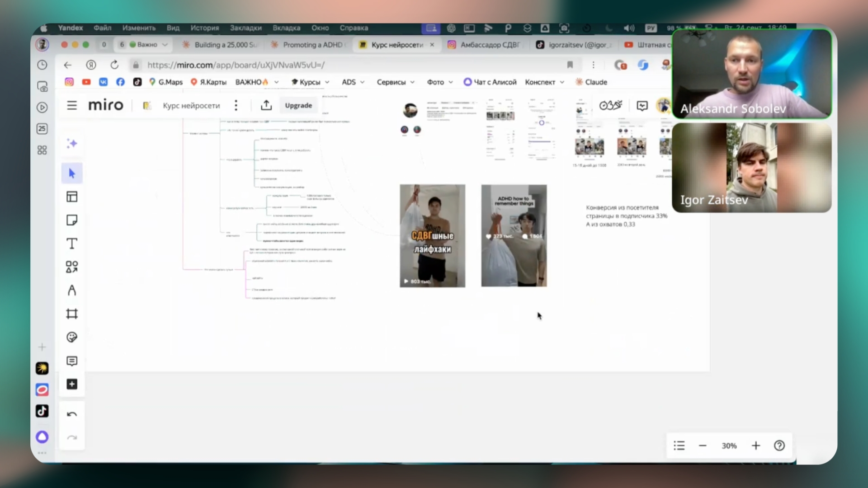The image size is (868, 488).
Task: Open the comment tool
Action: (72, 361)
